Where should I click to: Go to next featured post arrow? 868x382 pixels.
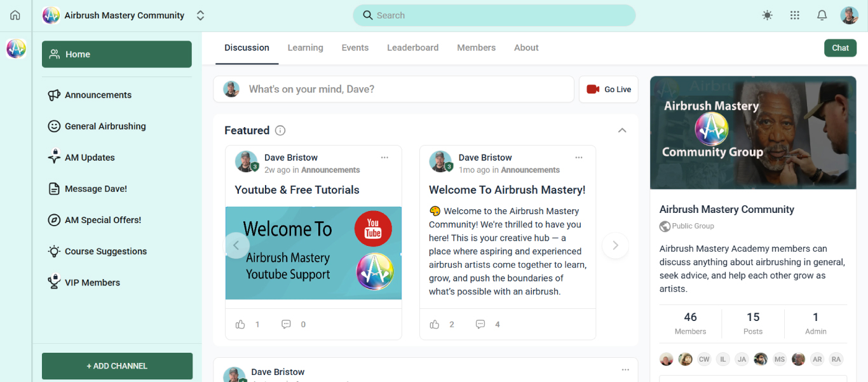pos(615,245)
